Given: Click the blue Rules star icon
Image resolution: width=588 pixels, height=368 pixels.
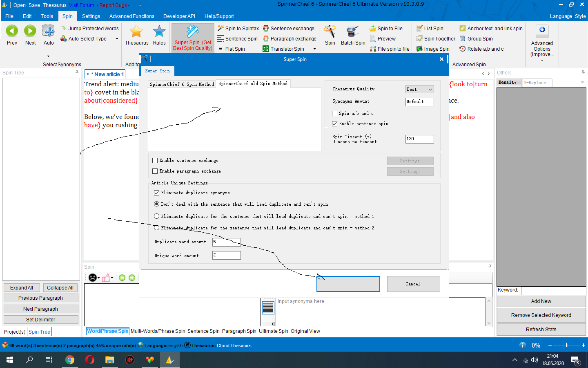Looking at the screenshot, I should pos(159,31).
